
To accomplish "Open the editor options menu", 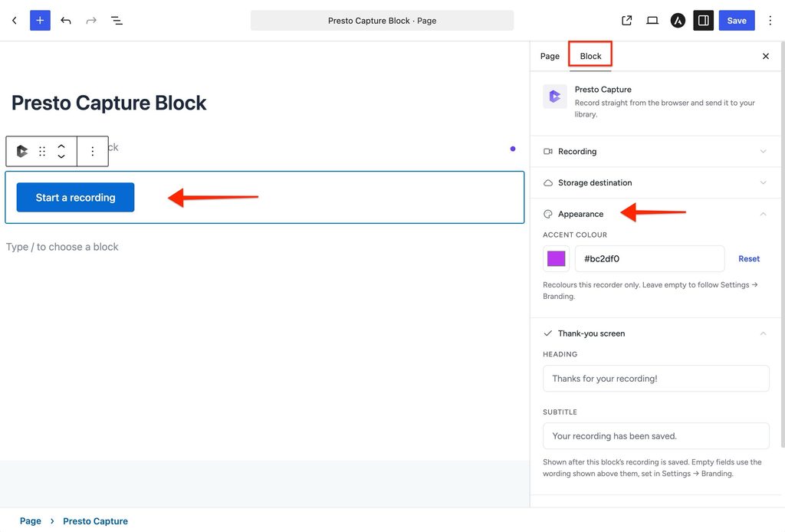I will coord(770,21).
